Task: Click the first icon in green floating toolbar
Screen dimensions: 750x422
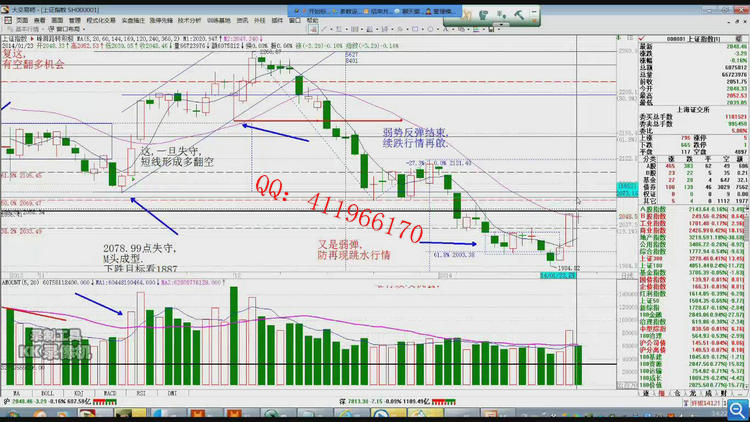Action: [466, 15]
